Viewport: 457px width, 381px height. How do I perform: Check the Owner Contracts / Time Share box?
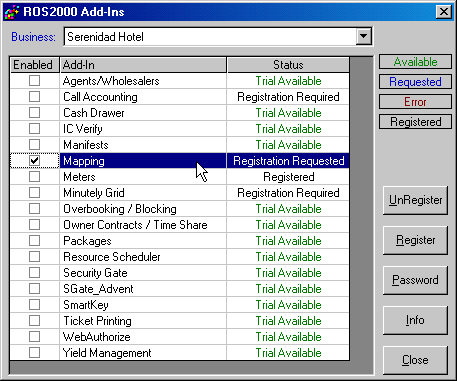click(34, 225)
